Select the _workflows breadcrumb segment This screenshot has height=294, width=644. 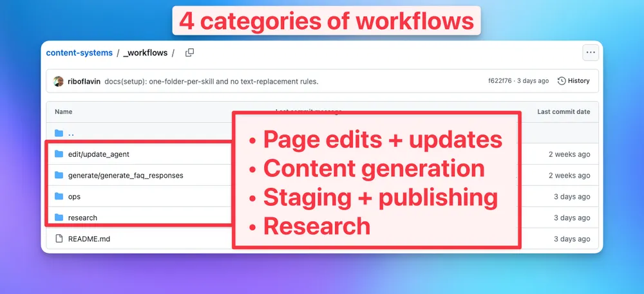146,53
